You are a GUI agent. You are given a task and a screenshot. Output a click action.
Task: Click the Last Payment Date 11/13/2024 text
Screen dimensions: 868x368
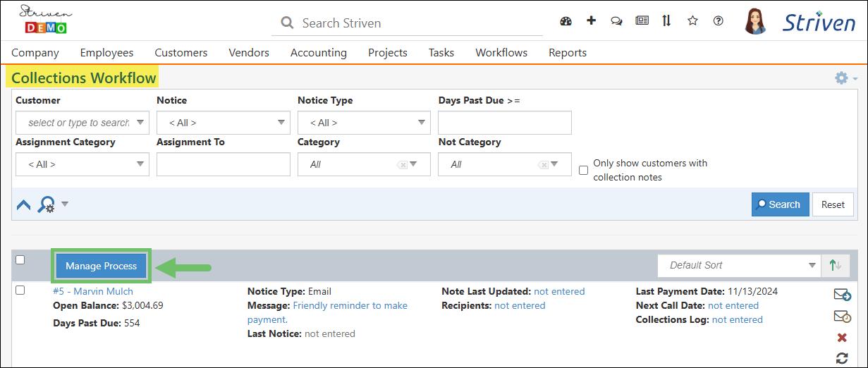click(707, 291)
